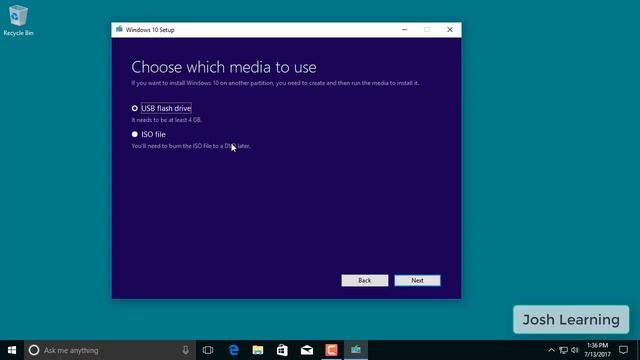
Task: Click the Windows 10 Setup title bar icon
Action: [119, 29]
